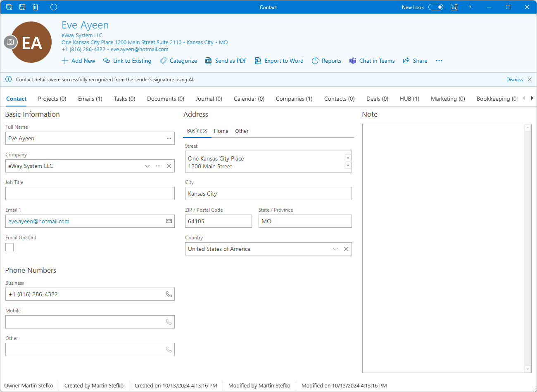Click phone icon in Mobile field
537x392 pixels.
coord(169,322)
